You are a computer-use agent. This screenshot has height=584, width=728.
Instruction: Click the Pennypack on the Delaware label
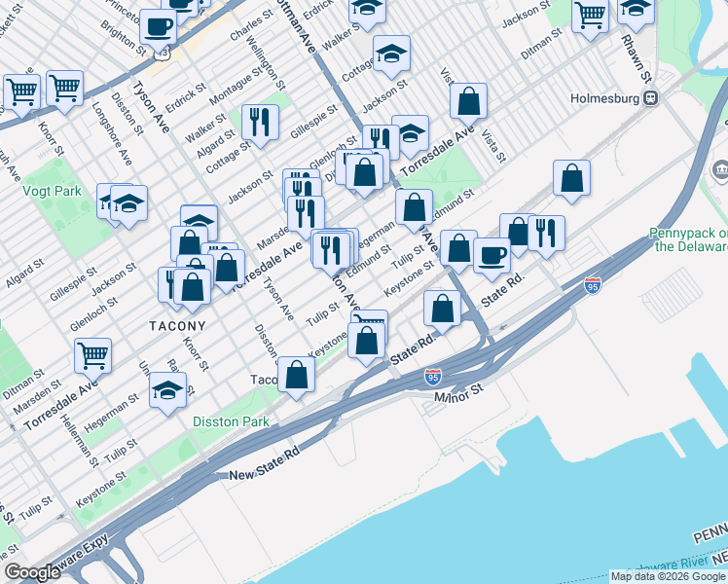(x=688, y=239)
